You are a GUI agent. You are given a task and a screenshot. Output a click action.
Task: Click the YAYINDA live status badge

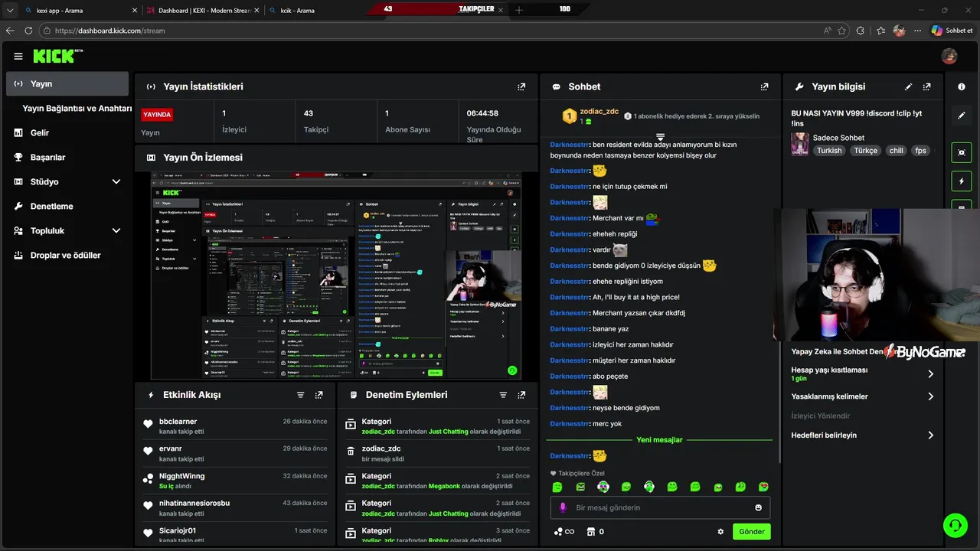pos(157,114)
